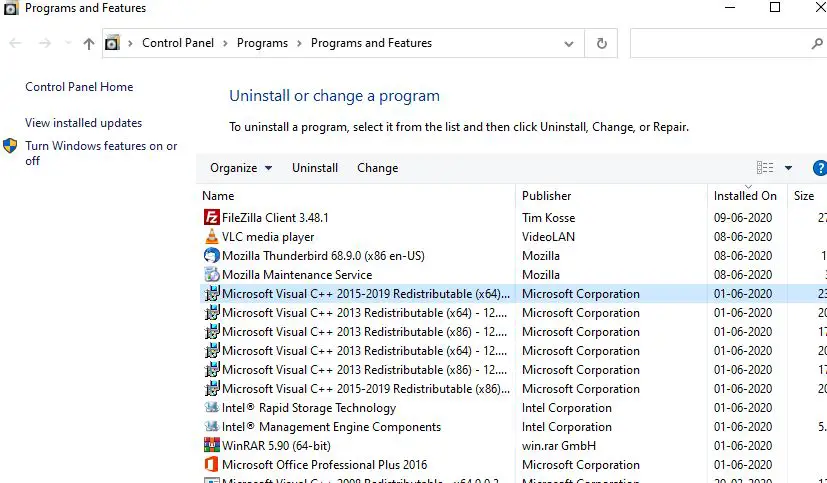827x483 pixels.
Task: Click the 09-06-2020 installed date cell
Action: click(x=743, y=217)
